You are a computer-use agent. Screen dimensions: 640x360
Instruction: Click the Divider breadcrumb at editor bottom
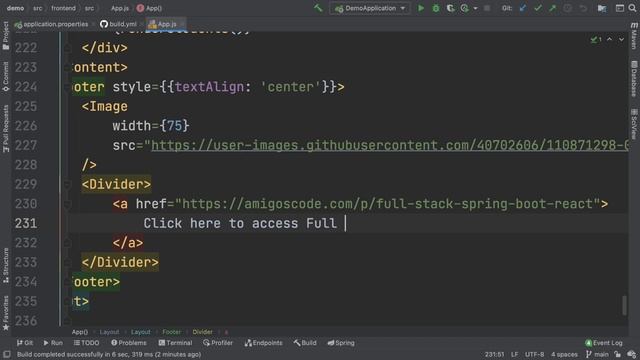coord(202,332)
